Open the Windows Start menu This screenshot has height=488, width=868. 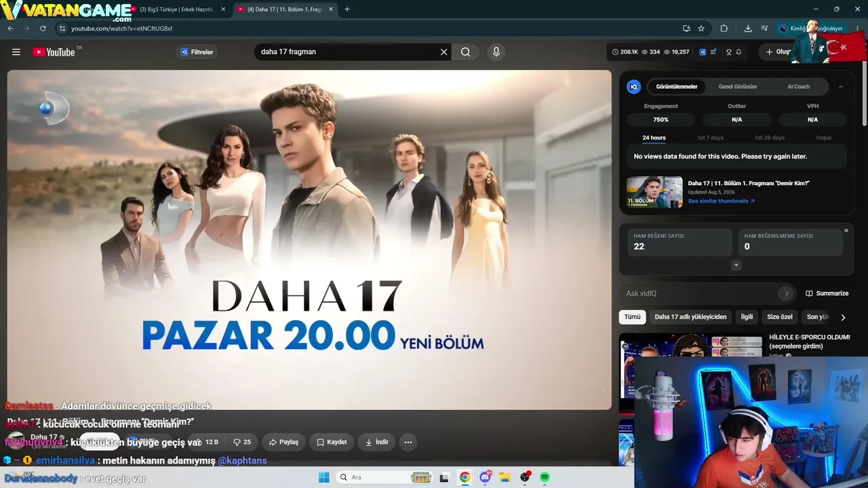click(x=323, y=477)
